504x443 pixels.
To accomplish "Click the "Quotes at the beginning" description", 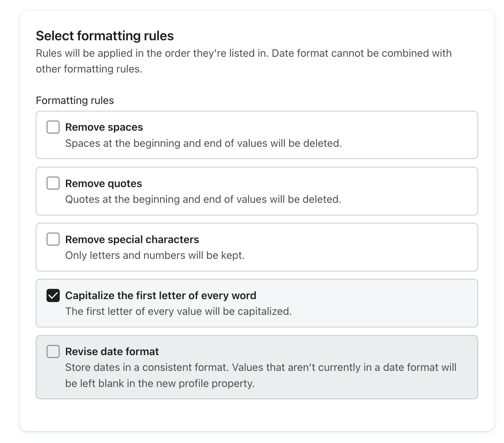I will tap(203, 199).
